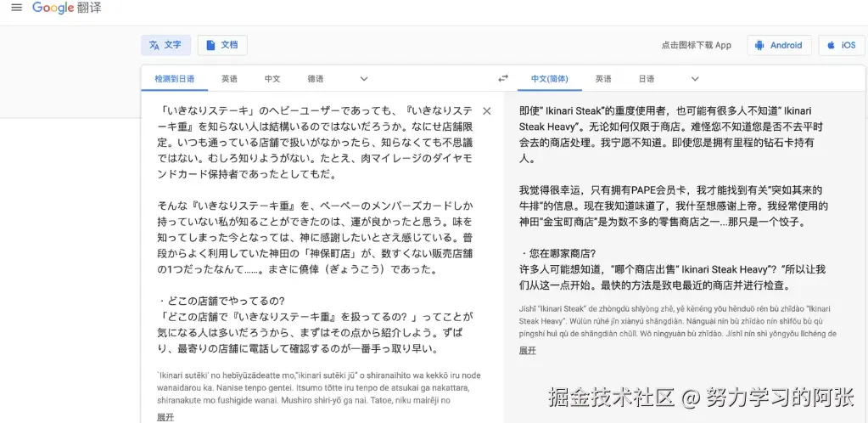Image resolution: width=868 pixels, height=423 pixels.
Task: Click the translated Chinese text paragraph
Action: tap(673, 198)
